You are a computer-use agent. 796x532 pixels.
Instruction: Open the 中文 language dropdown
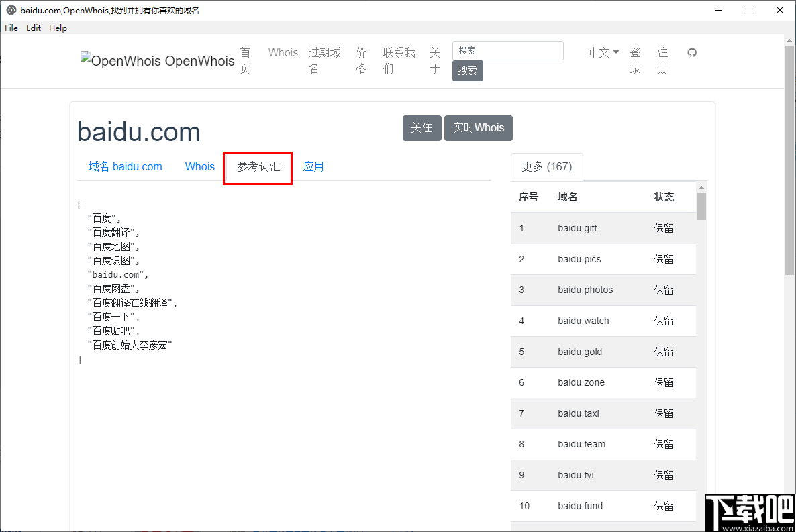click(602, 52)
